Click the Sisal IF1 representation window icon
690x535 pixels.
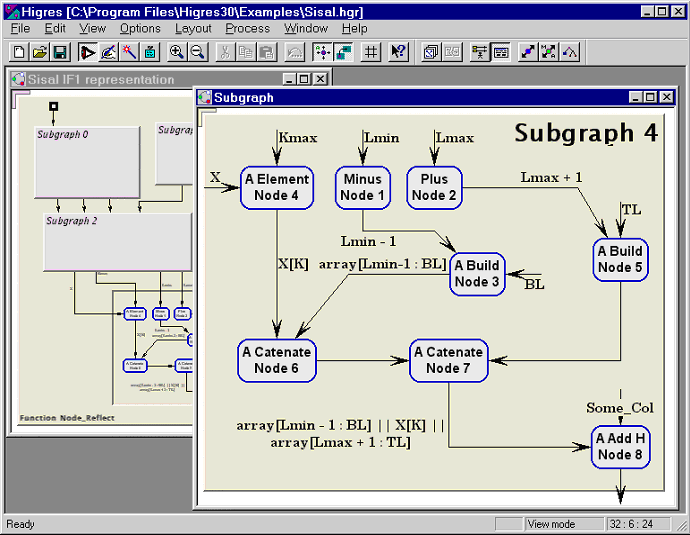point(18,79)
